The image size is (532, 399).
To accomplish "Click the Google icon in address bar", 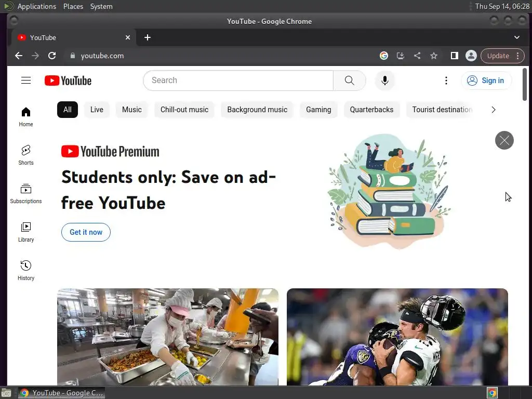I will (384, 56).
